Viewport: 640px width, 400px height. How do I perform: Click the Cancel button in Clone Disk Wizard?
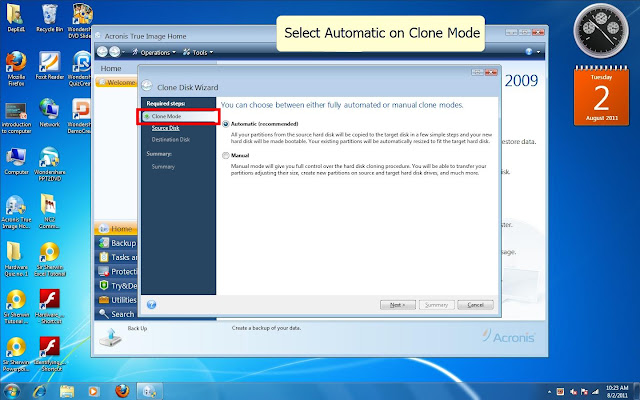[x=475, y=305]
